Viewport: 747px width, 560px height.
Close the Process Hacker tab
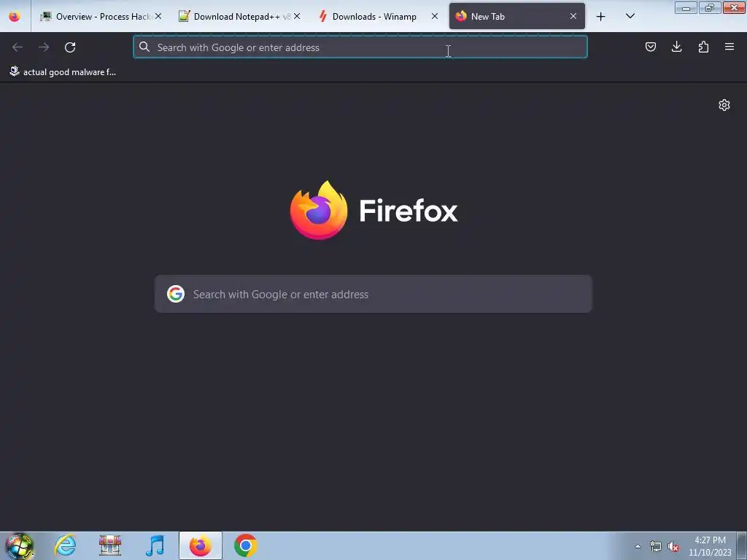pyautogui.click(x=158, y=16)
